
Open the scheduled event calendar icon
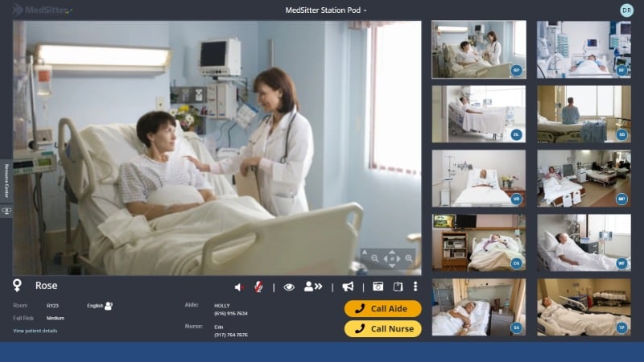pos(378,287)
